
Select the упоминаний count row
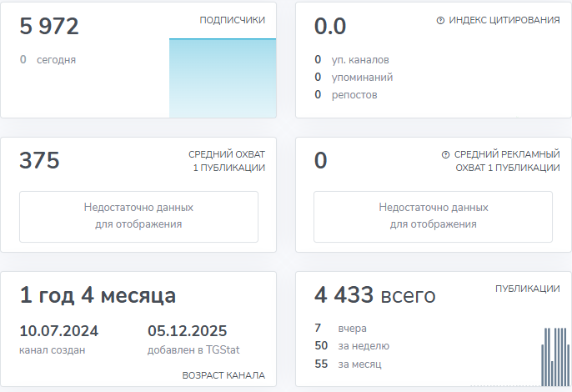point(354,78)
